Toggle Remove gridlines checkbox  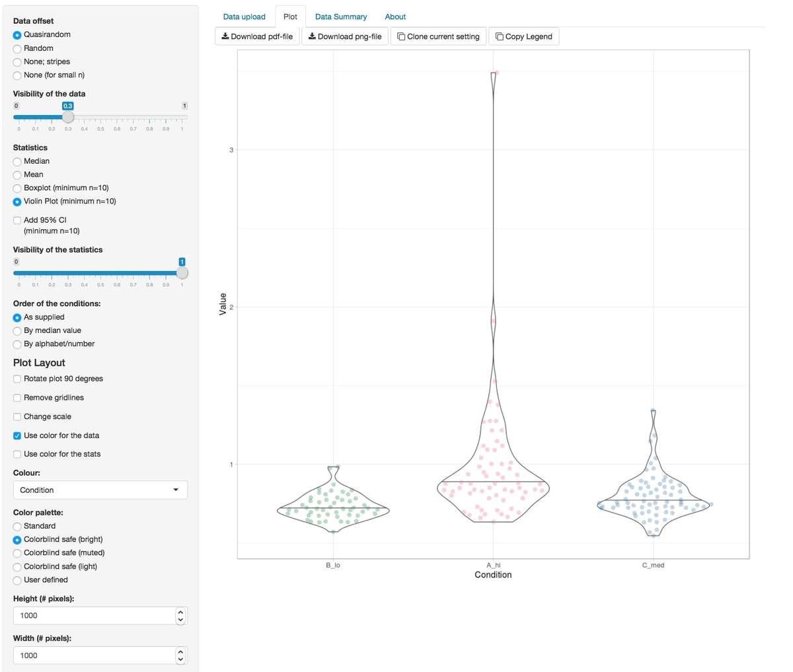pos(17,398)
